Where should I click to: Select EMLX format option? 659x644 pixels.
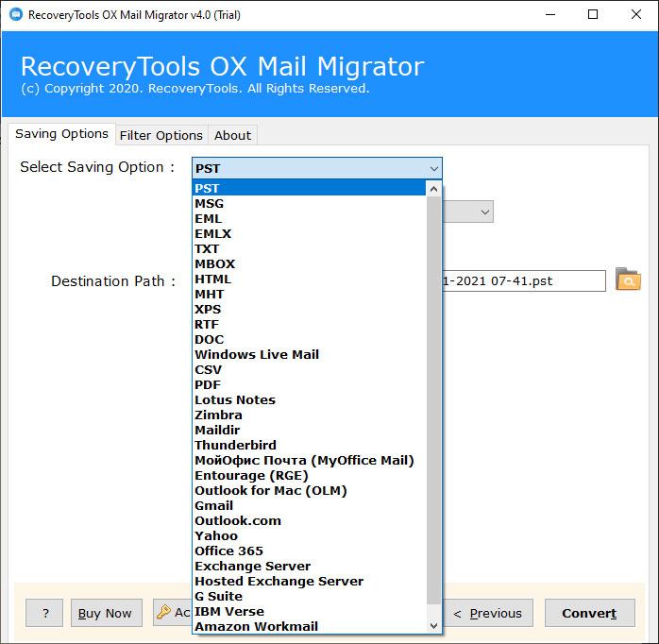[309, 234]
